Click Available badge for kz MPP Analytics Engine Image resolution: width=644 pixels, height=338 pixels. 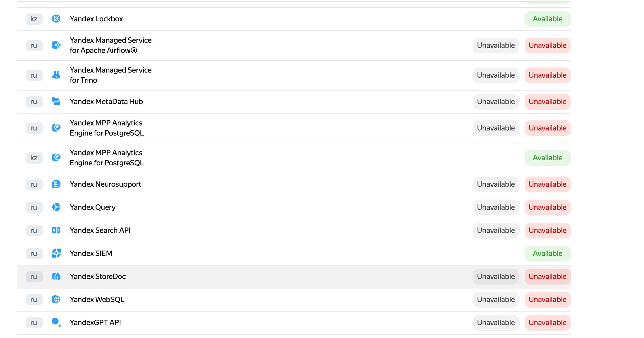(547, 158)
